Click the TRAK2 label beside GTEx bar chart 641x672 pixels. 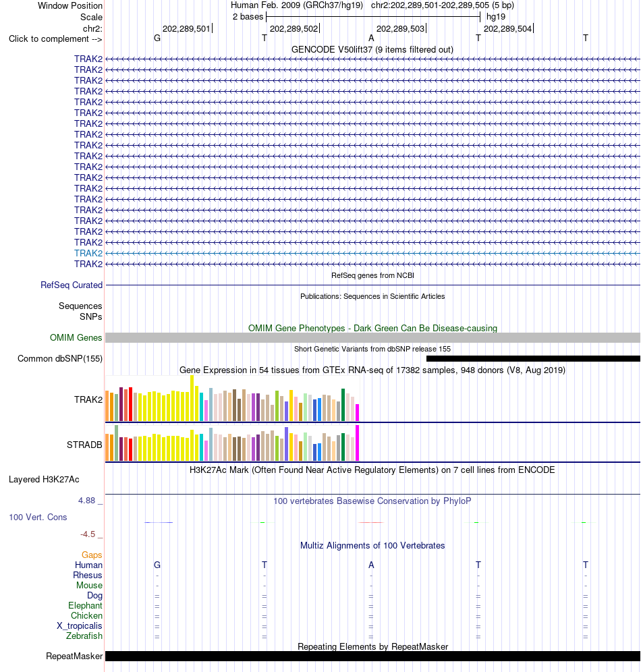(88, 399)
